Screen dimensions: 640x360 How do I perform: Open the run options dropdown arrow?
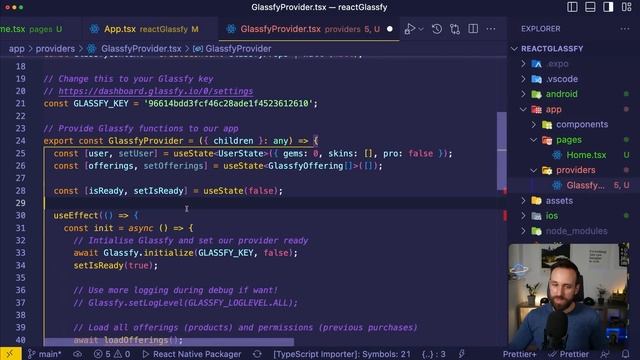tap(421, 29)
